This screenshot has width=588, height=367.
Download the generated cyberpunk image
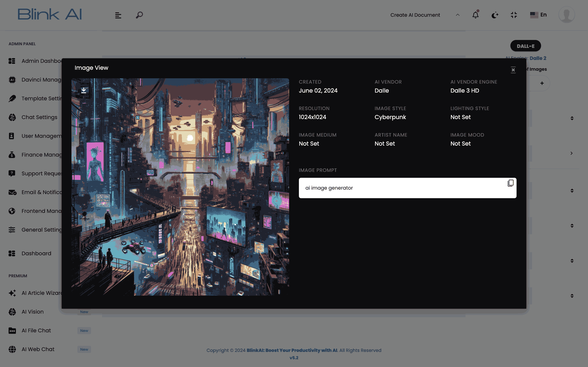[84, 90]
